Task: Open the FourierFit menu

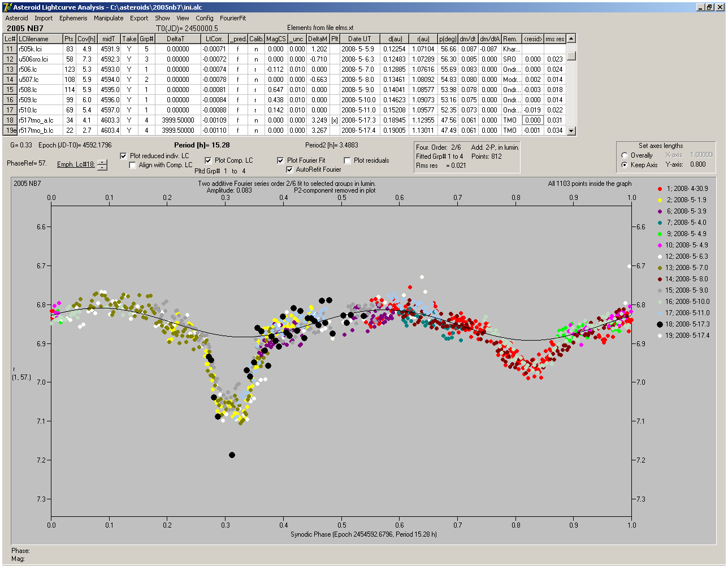Action: [x=233, y=18]
